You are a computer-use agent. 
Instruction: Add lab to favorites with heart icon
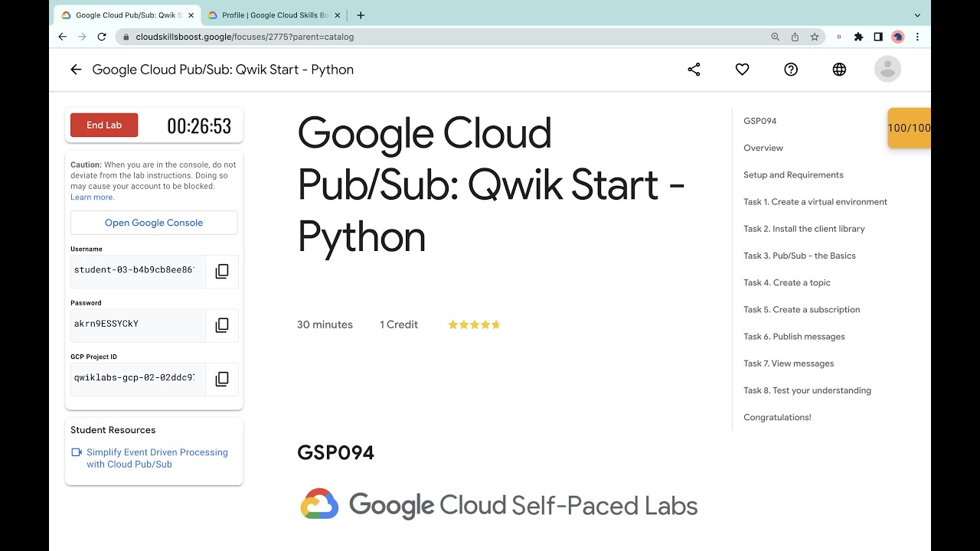pyautogui.click(x=742, y=70)
